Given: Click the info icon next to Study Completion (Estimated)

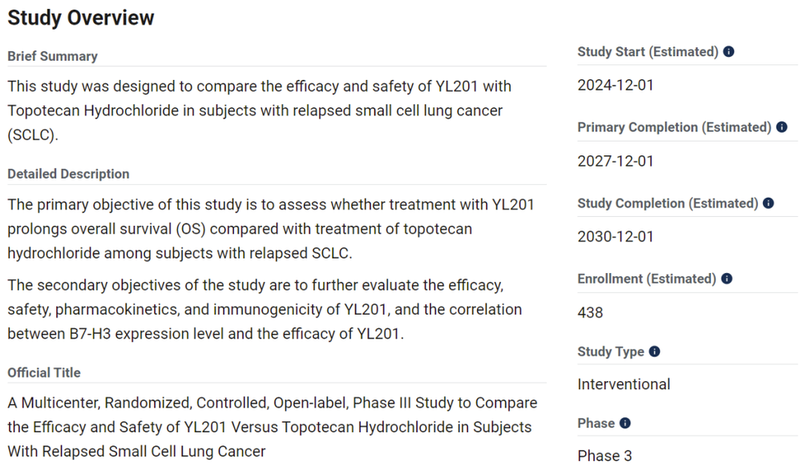Looking at the screenshot, I should [x=769, y=203].
